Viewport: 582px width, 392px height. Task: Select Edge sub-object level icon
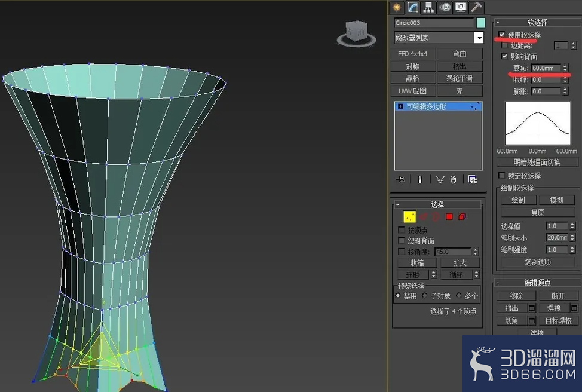tap(424, 217)
